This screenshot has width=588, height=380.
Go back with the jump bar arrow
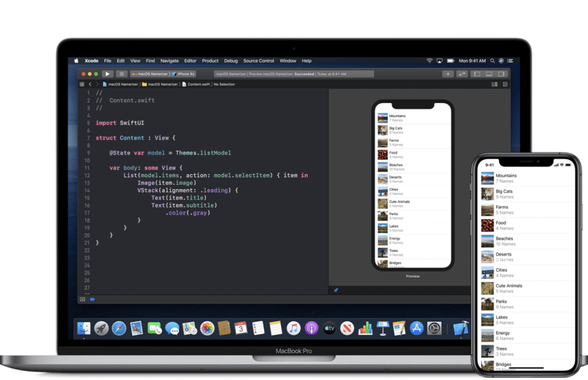point(90,84)
